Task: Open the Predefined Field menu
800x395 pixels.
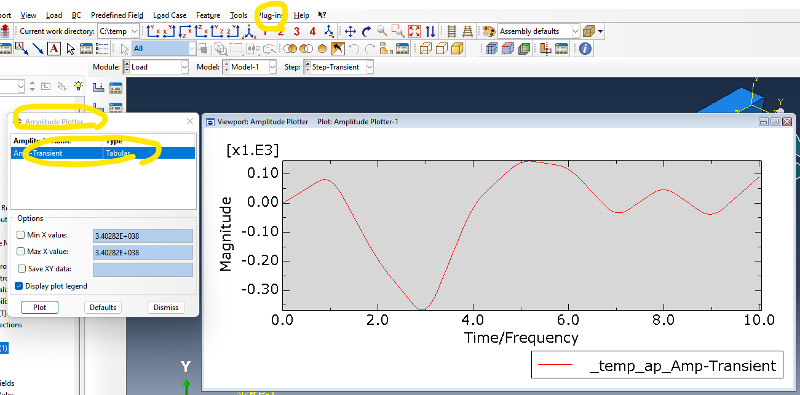Action: 117,15
